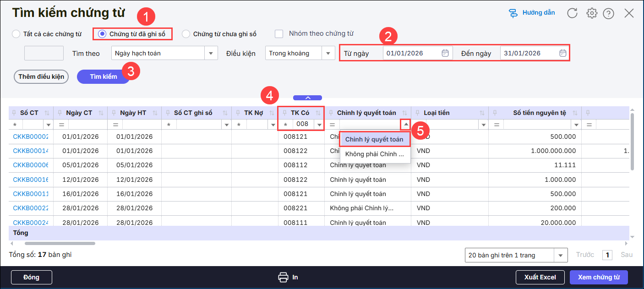Click the help question mark icon
The height and width of the screenshot is (289, 644).
pos(608,14)
